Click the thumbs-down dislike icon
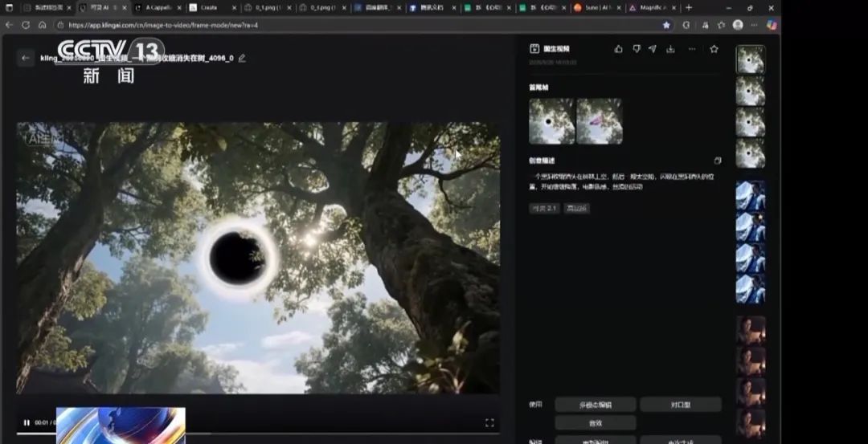868x444 pixels. pos(636,49)
